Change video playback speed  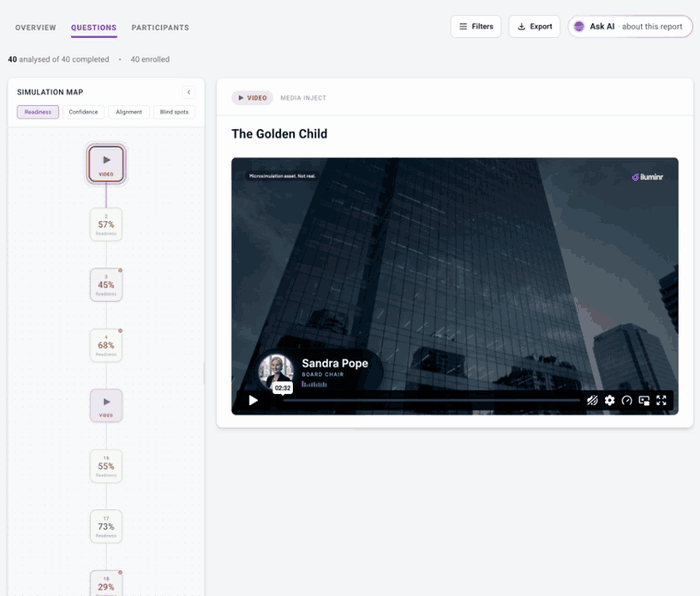tap(627, 400)
